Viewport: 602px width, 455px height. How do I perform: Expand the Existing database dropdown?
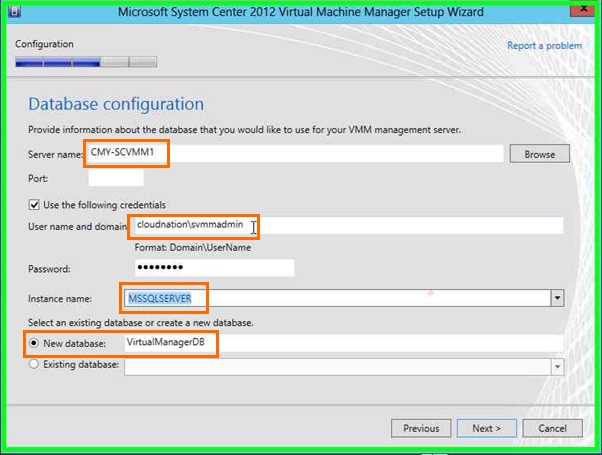click(x=557, y=367)
